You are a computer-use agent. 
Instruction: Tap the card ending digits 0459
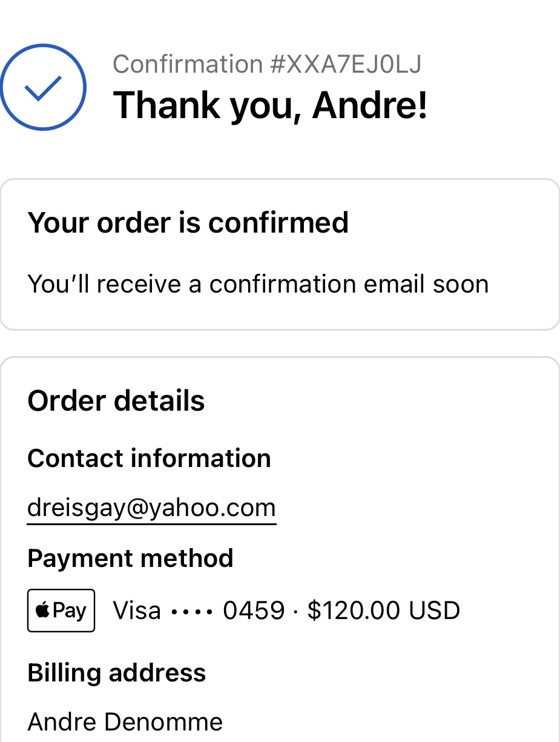(254, 611)
